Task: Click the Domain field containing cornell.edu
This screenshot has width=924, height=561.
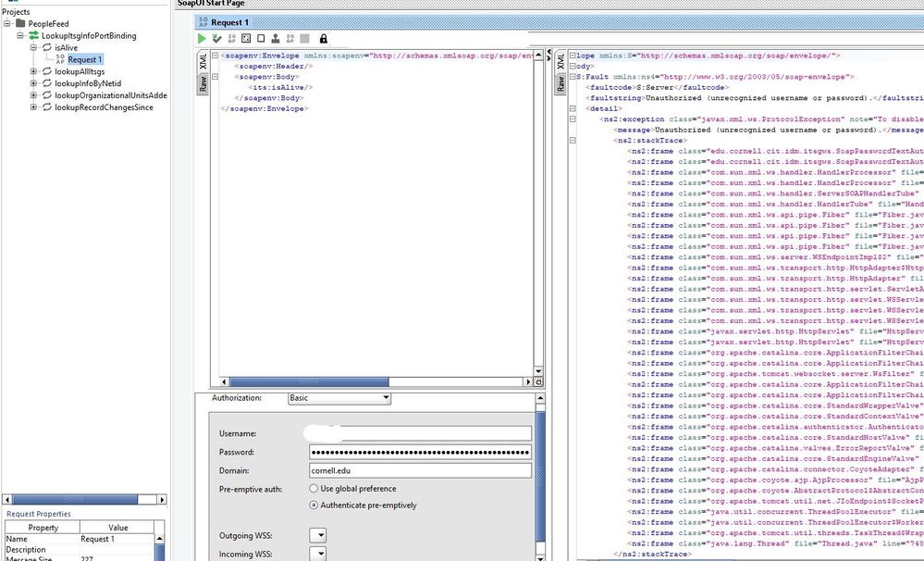Action: (x=420, y=470)
